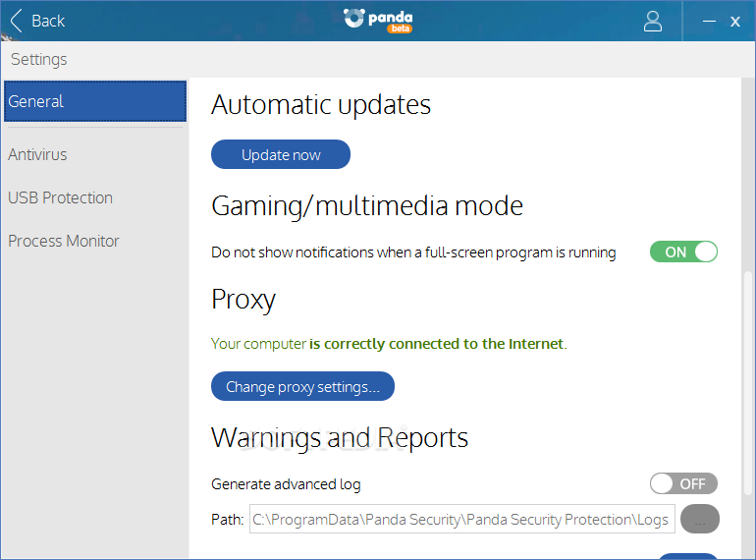
Task: Enable Generate advanced log toggle
Action: [x=683, y=483]
